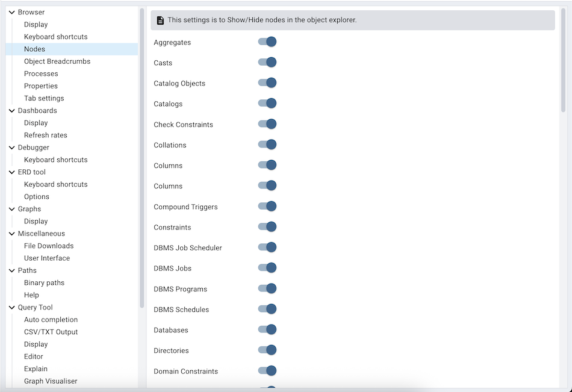The height and width of the screenshot is (392, 572).
Task: Open the Tab settings preferences
Action: pos(43,98)
